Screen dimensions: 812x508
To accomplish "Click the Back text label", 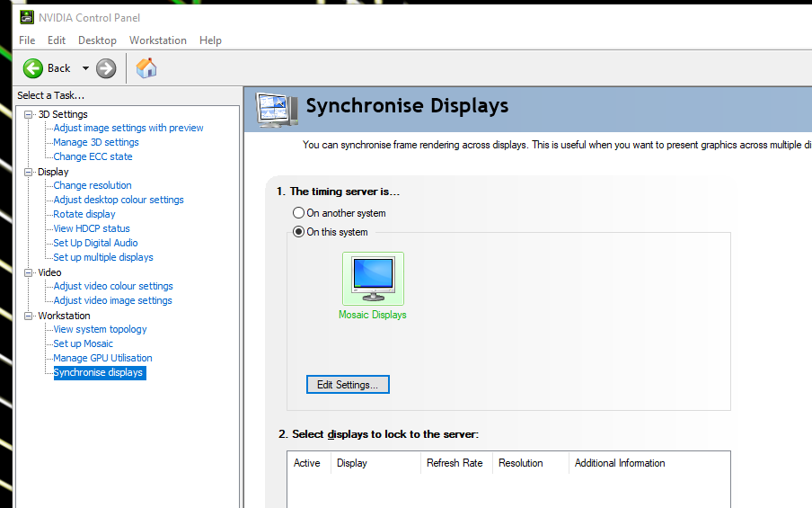I will pos(59,68).
